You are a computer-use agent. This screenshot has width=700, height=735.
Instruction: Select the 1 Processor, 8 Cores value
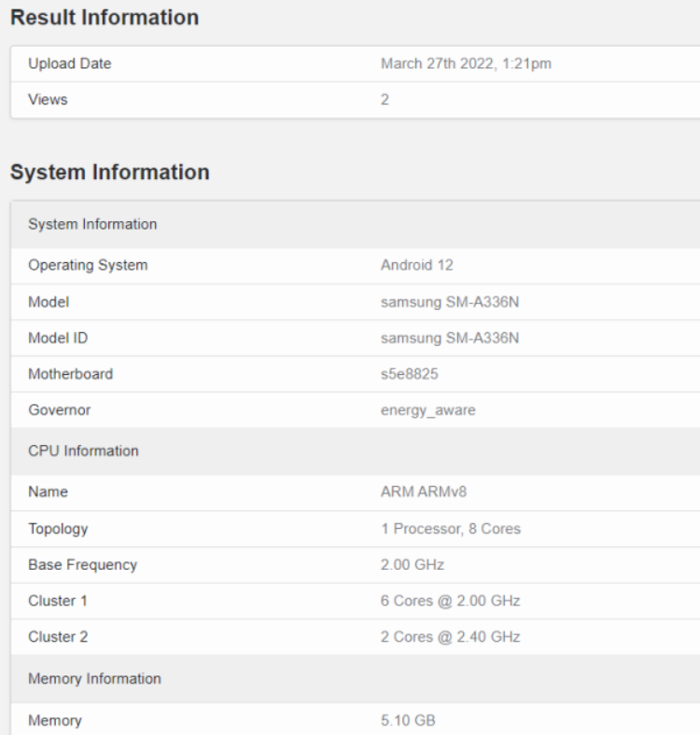(x=451, y=529)
